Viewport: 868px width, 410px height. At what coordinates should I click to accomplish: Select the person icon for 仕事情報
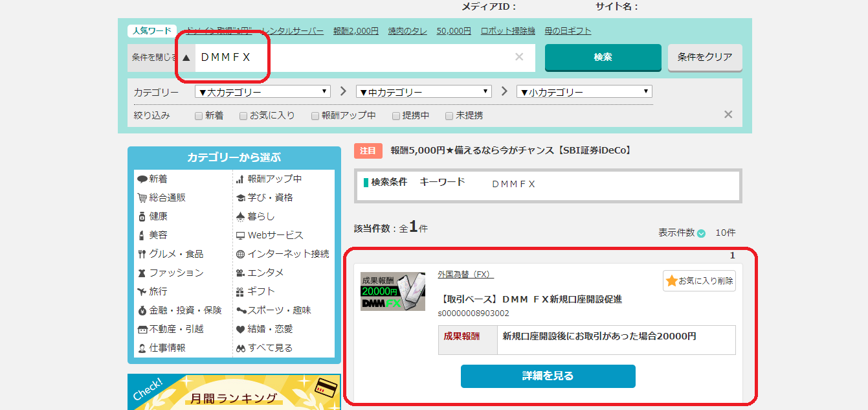142,348
